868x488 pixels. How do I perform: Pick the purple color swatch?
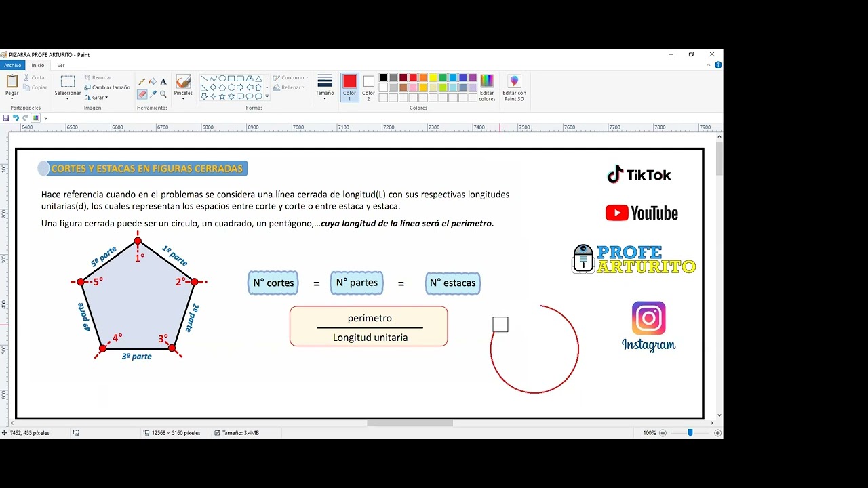[x=473, y=77]
